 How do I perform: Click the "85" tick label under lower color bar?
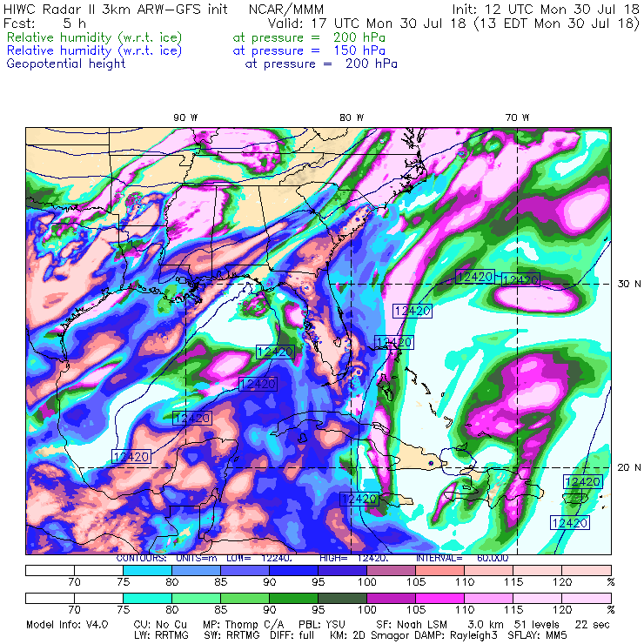tap(220, 610)
